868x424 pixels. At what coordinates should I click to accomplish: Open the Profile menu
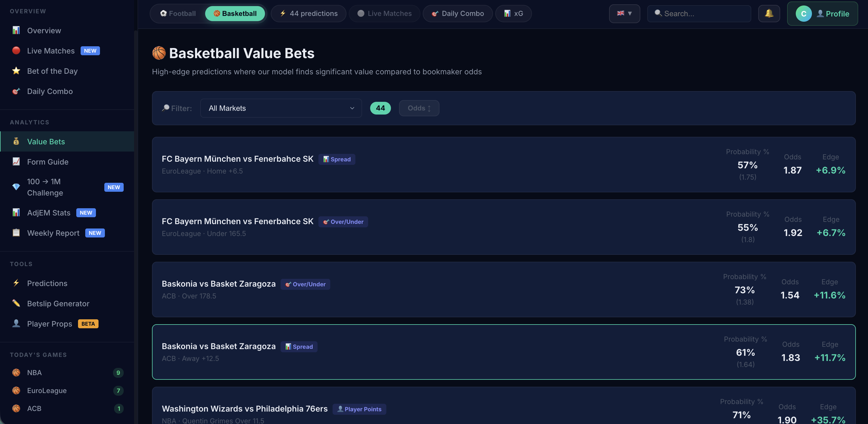click(822, 14)
